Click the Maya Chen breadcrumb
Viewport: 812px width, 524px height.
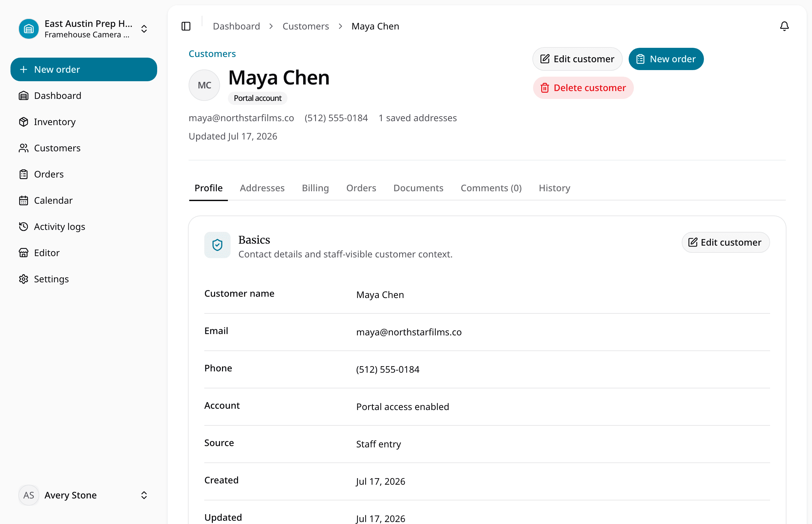pos(375,26)
